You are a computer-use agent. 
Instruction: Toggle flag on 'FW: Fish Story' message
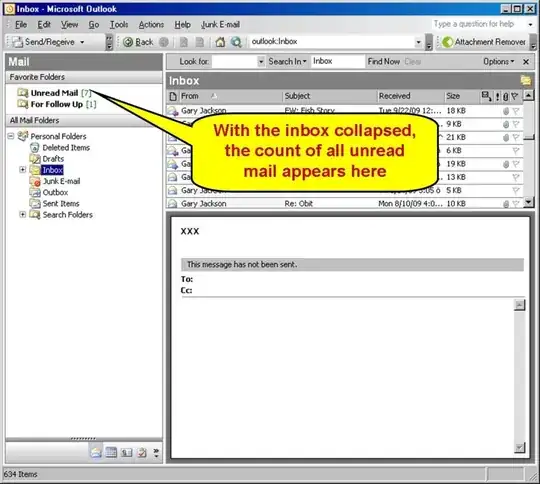[x=516, y=111]
